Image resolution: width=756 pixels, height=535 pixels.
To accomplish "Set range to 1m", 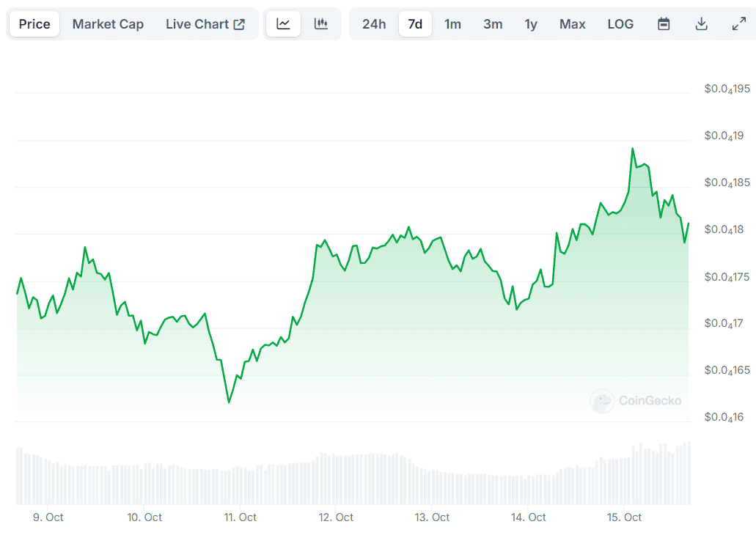I will [x=452, y=24].
